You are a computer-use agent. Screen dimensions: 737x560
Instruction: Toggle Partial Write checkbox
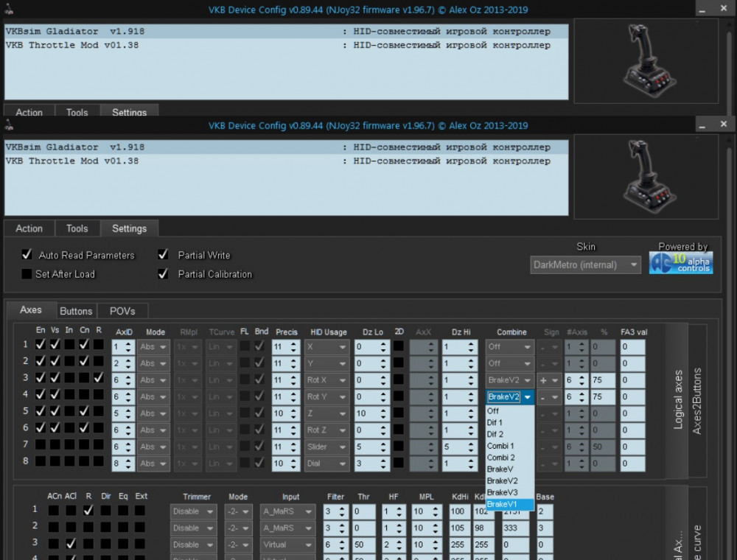pyautogui.click(x=163, y=255)
